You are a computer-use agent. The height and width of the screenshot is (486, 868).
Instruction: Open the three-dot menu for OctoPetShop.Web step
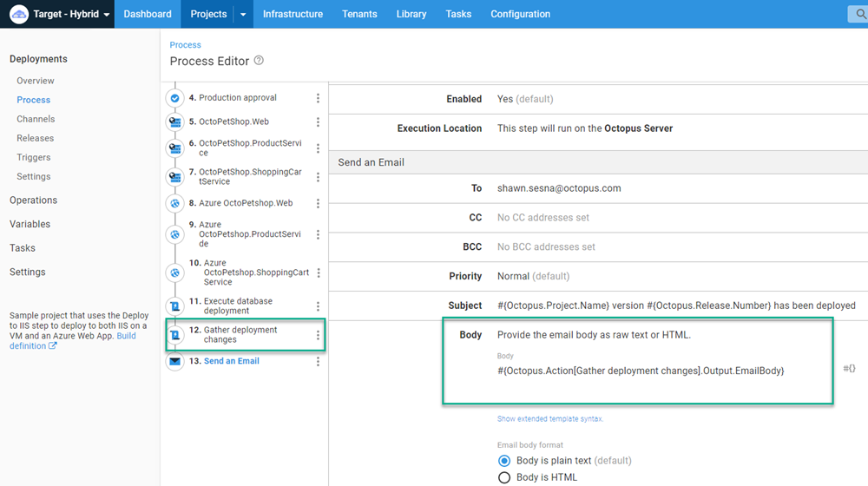[x=318, y=122]
